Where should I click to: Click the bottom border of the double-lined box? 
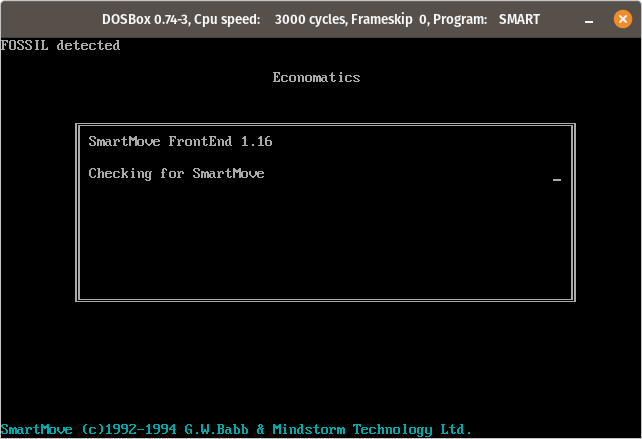[326, 300]
